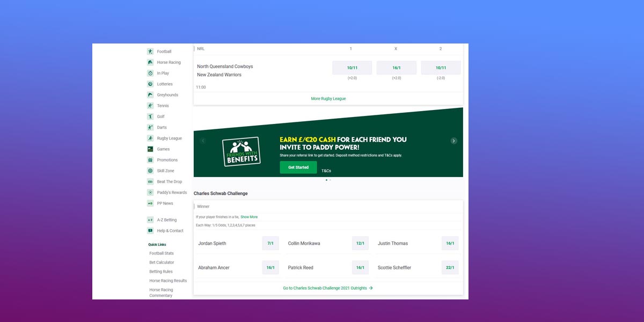Select the Tennis icon
The width and height of the screenshot is (644, 322).
150,106
